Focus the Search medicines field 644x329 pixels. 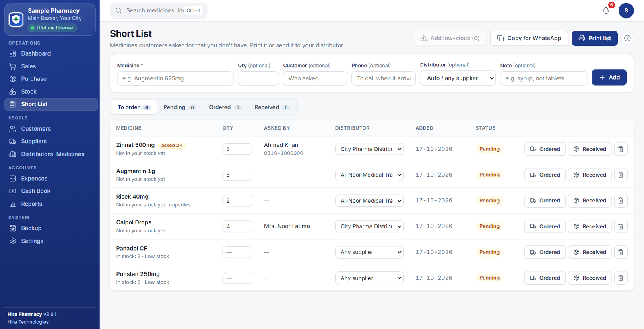pyautogui.click(x=159, y=10)
